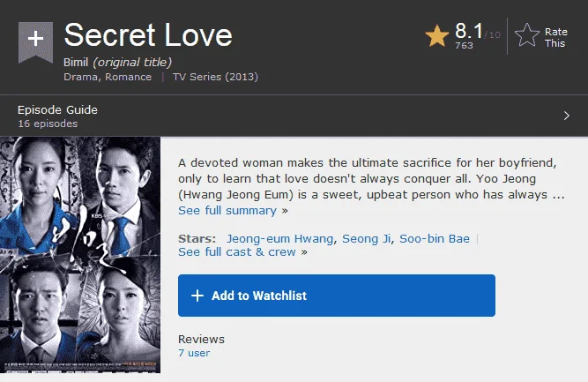The height and width of the screenshot is (382, 588).
Task: Click the Secret Love poster image
Action: tap(80, 255)
